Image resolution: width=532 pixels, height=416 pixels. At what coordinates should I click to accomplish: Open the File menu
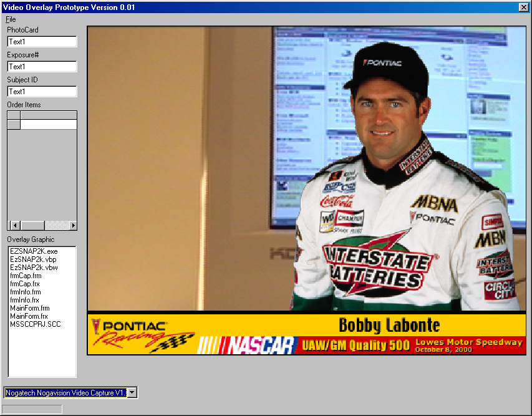pyautogui.click(x=11, y=19)
